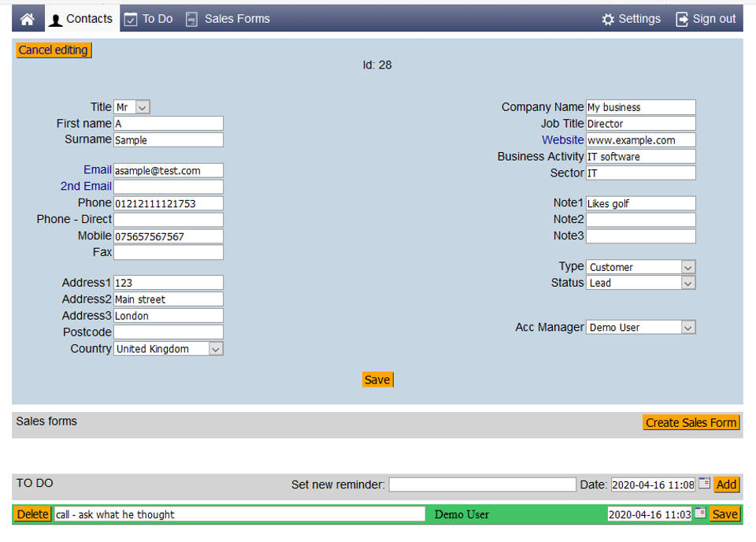Screen dimensions: 756x542
Task: Expand the Title dropdown
Action: [x=132, y=107]
